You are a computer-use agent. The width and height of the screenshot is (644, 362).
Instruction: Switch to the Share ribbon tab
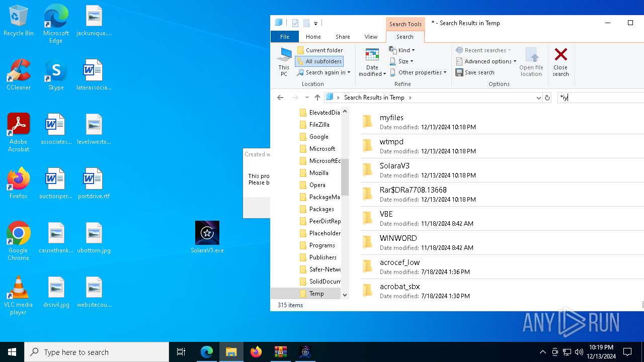click(x=343, y=37)
